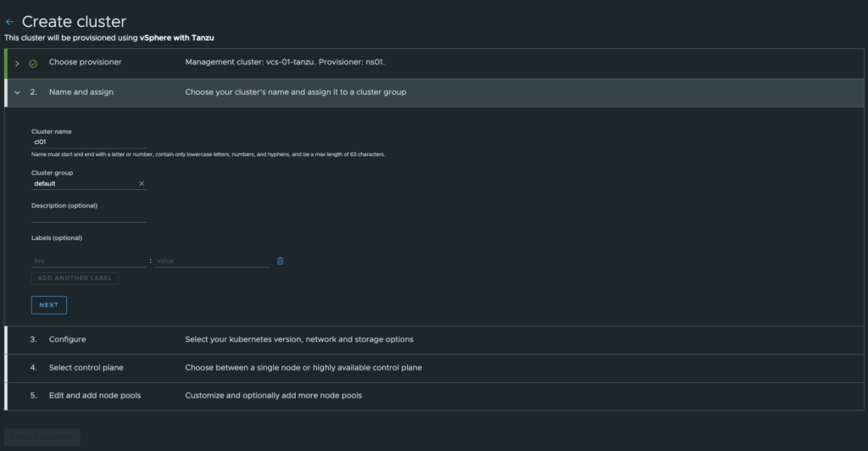Click the cluster name rules hint text
The width and height of the screenshot is (868, 451).
coord(208,154)
